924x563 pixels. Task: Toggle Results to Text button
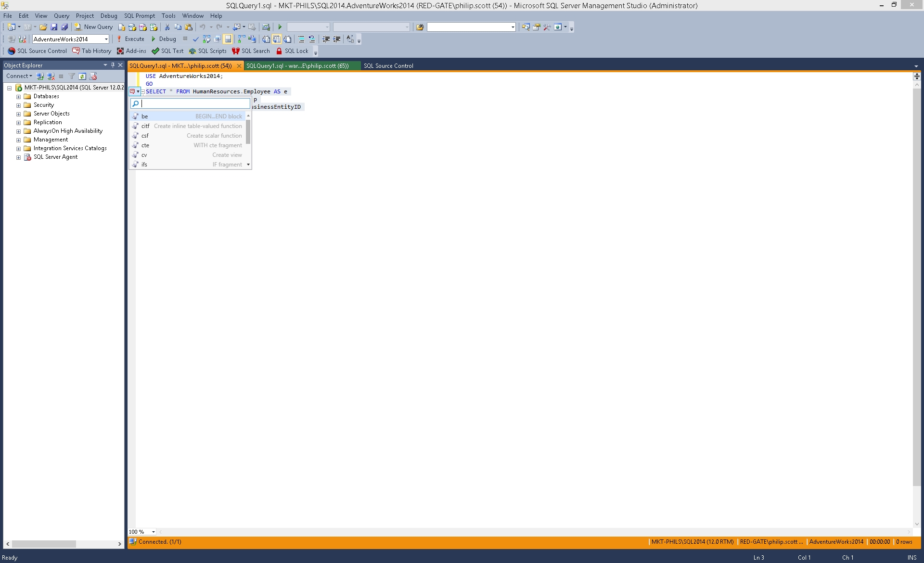[266, 39]
